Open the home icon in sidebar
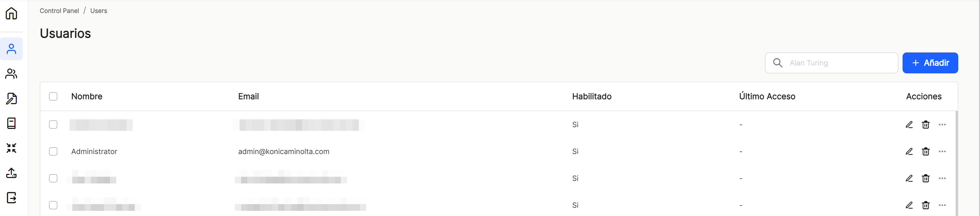This screenshot has height=216, width=980. 11,13
